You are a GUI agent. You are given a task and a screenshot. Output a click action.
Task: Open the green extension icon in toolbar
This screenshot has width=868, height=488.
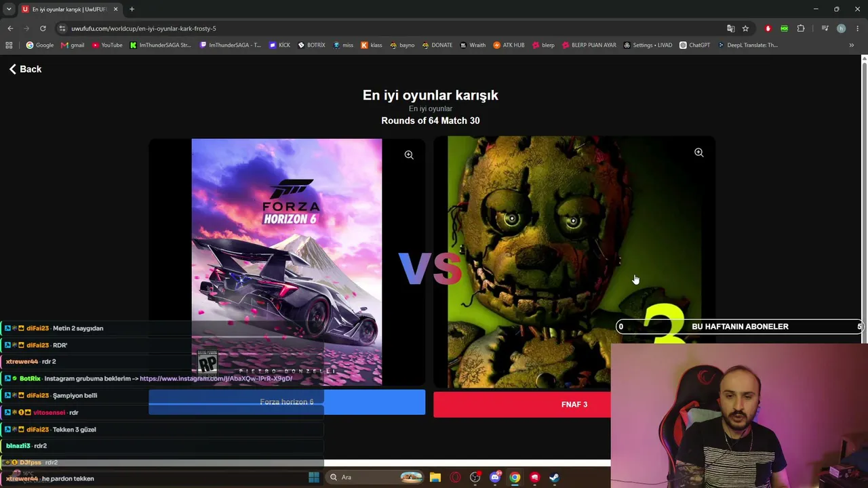tap(784, 28)
